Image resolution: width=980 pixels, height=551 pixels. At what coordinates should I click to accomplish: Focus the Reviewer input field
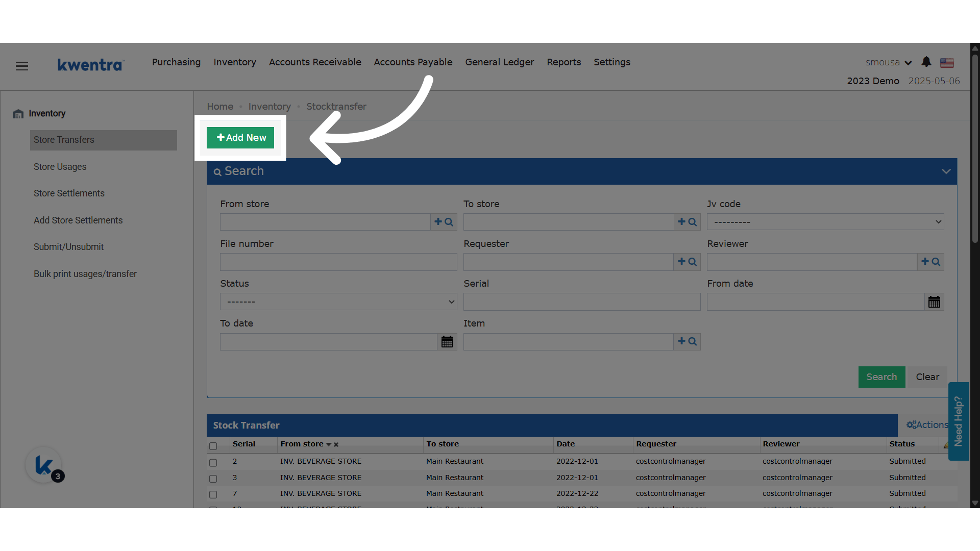[812, 262]
